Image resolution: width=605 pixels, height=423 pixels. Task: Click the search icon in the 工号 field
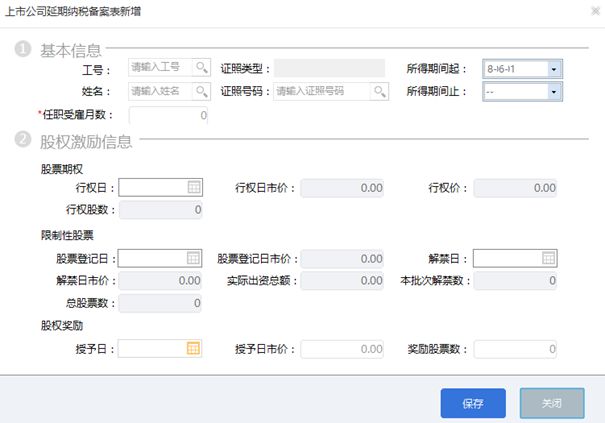tap(201, 68)
